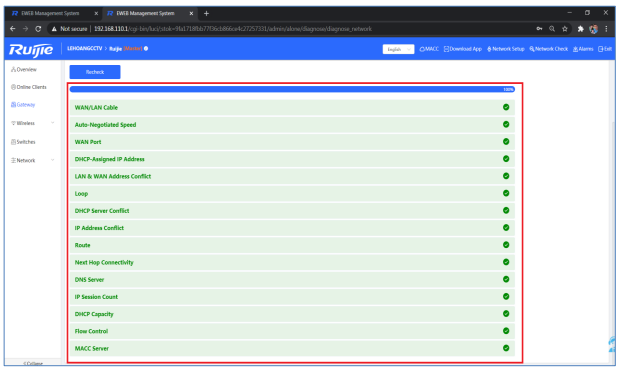The image size is (622, 371).
Task: Open a new browser tab
Action: click(206, 13)
